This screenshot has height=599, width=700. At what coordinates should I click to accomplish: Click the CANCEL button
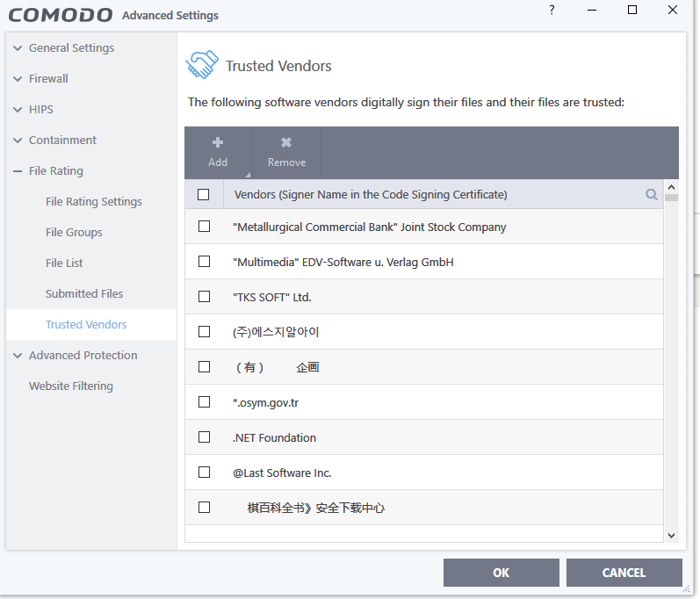(x=624, y=573)
